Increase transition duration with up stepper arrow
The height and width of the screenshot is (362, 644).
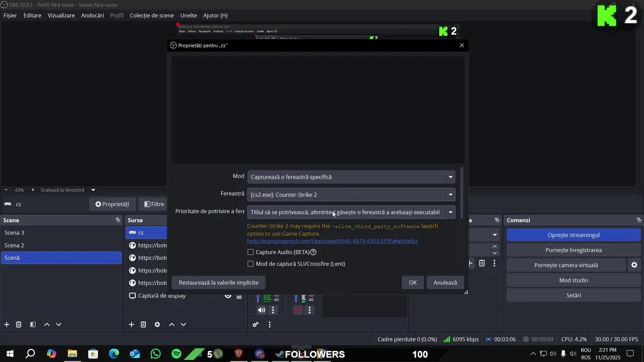[x=495, y=247]
